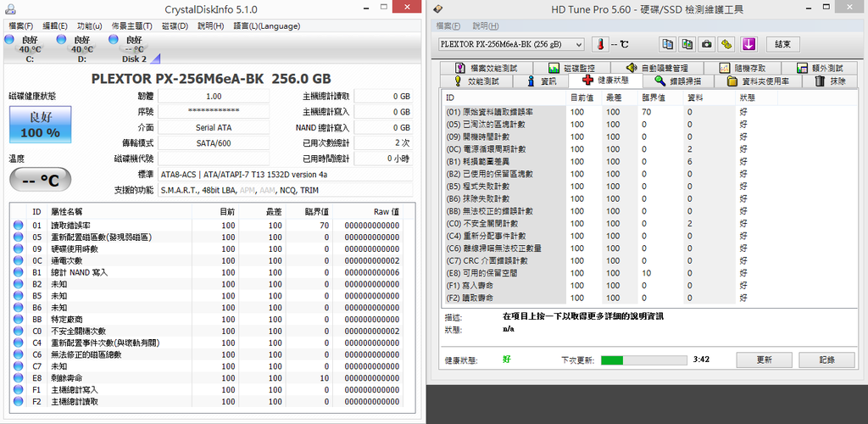Open the 檔案(F) menu in HD Tune
Screen dimensions: 868x424
point(448,26)
